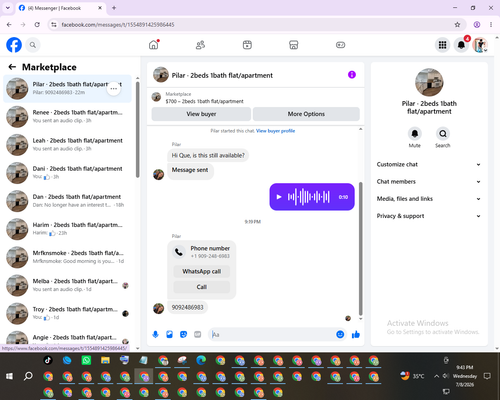Open Troy's 2beds 1bath conversation
This screenshot has width=500, height=400.
click(x=67, y=313)
